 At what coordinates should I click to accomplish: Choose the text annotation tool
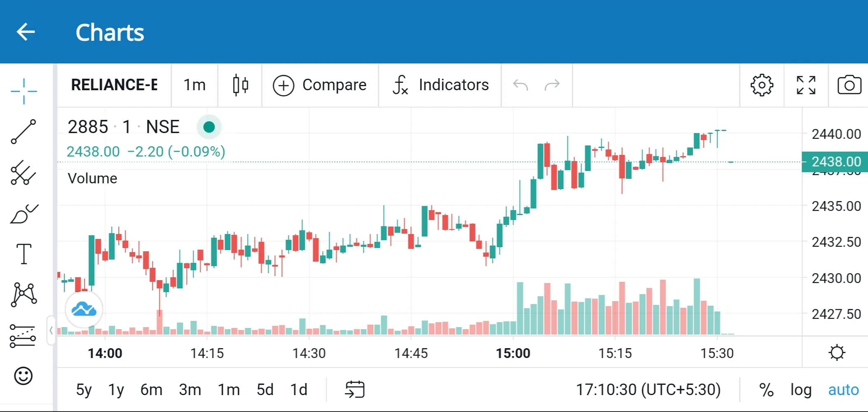coord(23,254)
